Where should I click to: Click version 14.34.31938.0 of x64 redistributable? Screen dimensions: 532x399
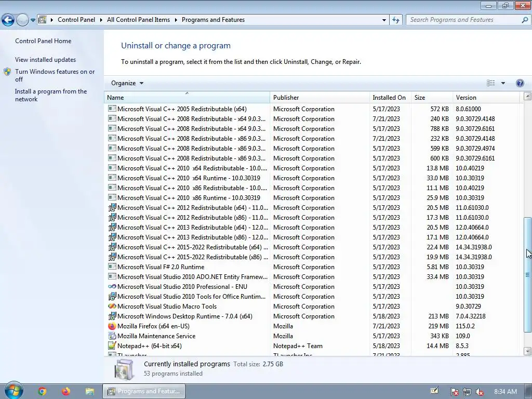474,247
